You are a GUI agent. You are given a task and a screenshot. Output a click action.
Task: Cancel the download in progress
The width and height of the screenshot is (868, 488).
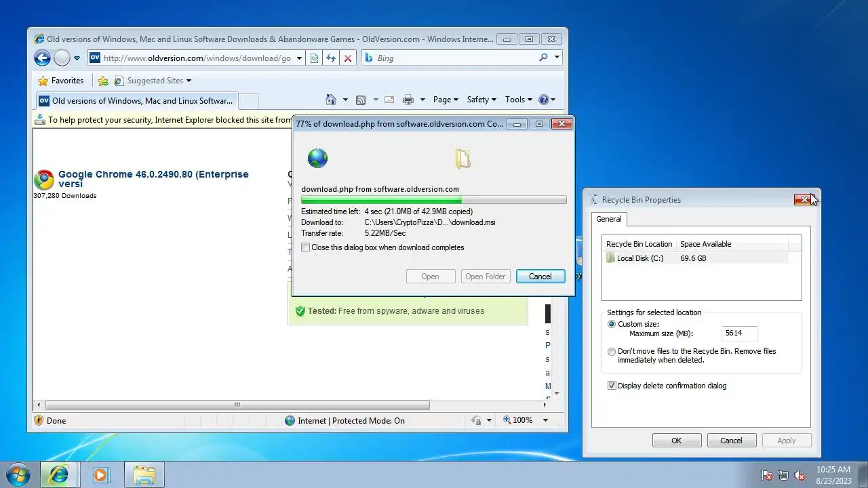point(540,277)
